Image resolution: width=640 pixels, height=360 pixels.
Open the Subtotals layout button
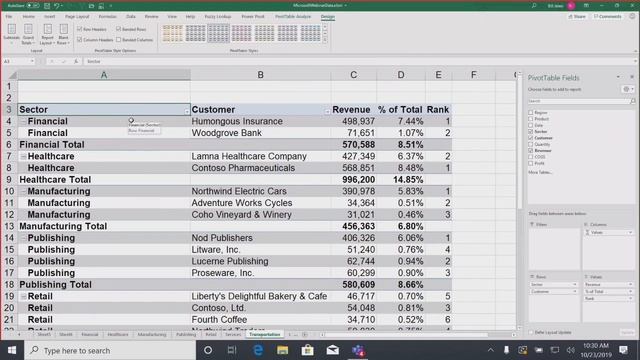[x=11, y=34]
